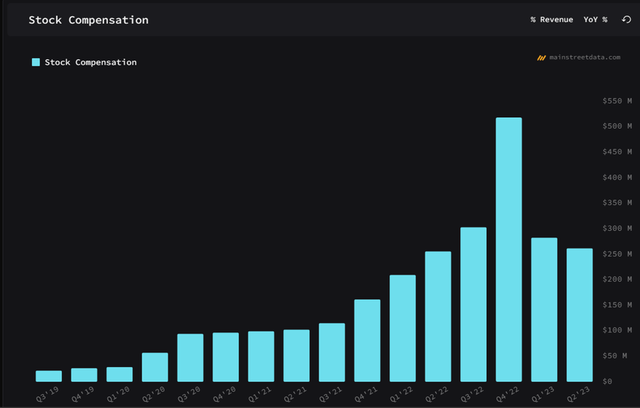Select the Q3'22 bar

point(473,305)
